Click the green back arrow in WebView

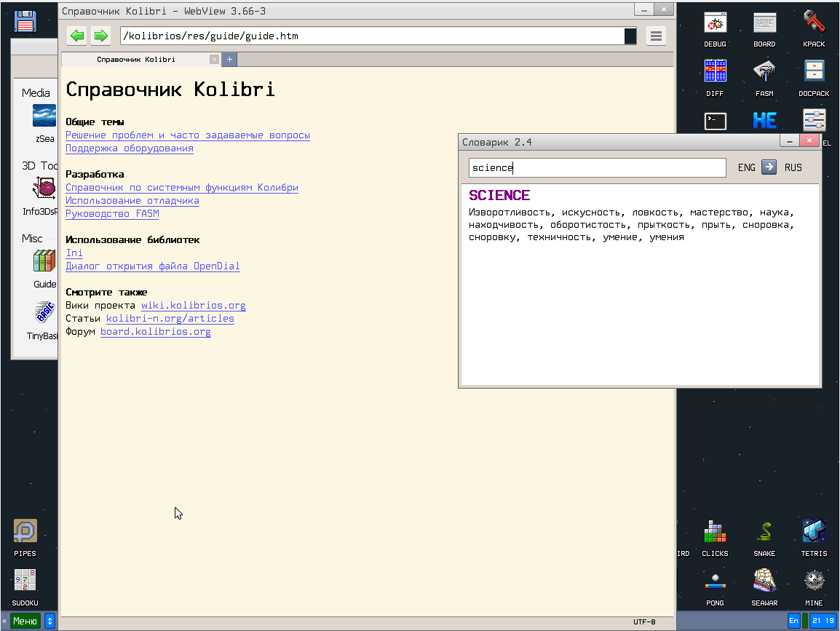77,36
